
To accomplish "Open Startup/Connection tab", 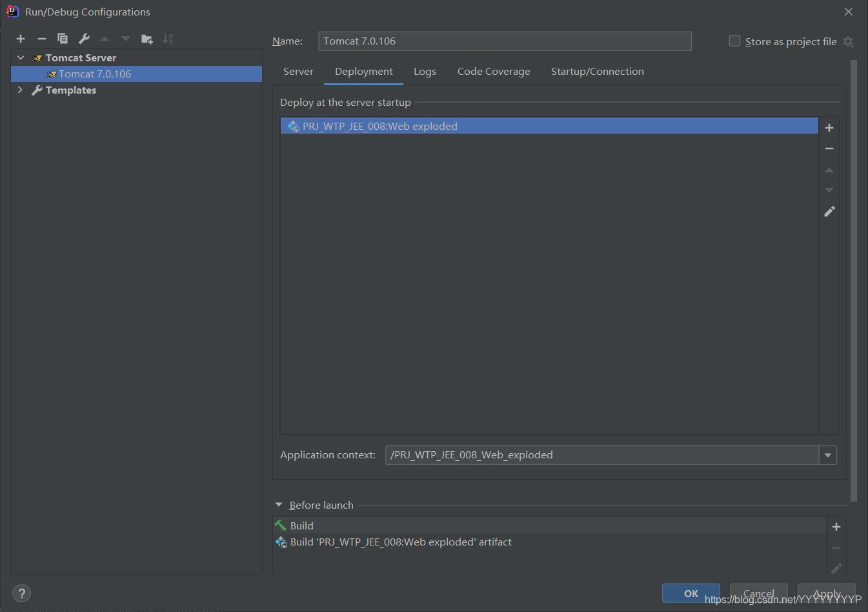I will (598, 71).
